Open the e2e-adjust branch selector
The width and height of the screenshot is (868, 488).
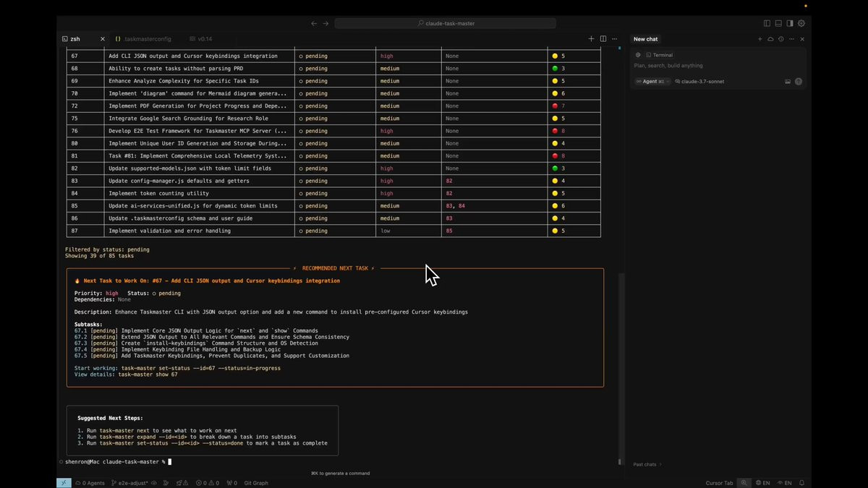(129, 483)
